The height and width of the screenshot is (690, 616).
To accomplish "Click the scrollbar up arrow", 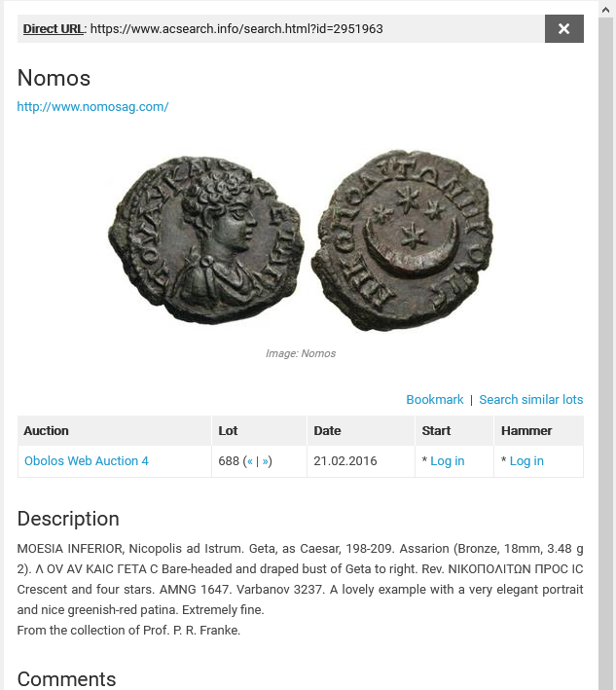I will (607, 10).
